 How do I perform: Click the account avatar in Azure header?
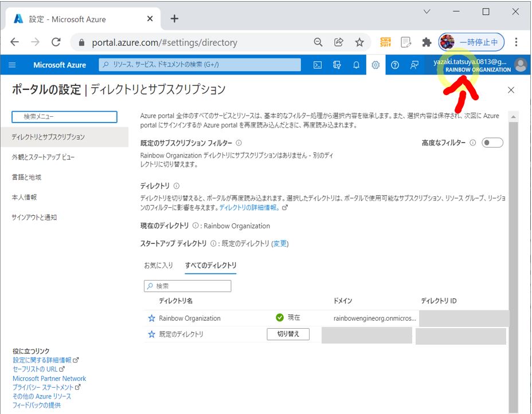[x=521, y=65]
